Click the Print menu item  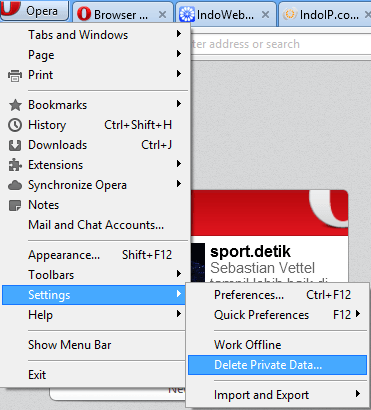(x=95, y=75)
